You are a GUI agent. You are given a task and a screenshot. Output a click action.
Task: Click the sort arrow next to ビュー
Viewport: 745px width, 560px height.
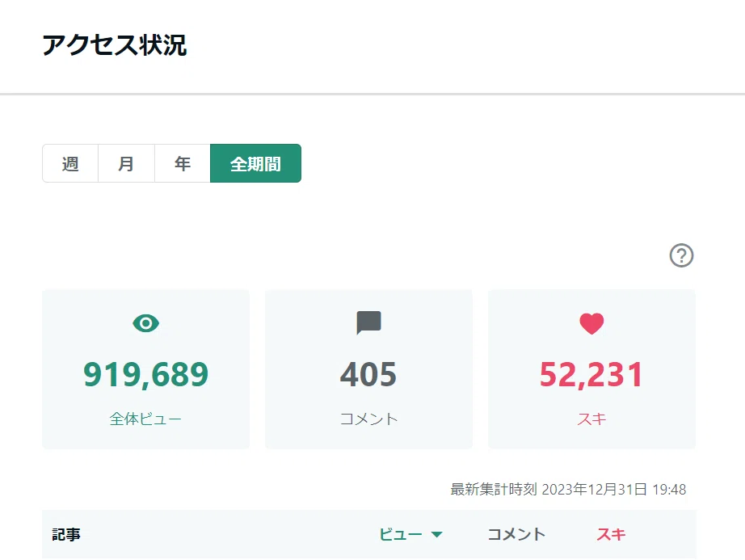tap(436, 534)
